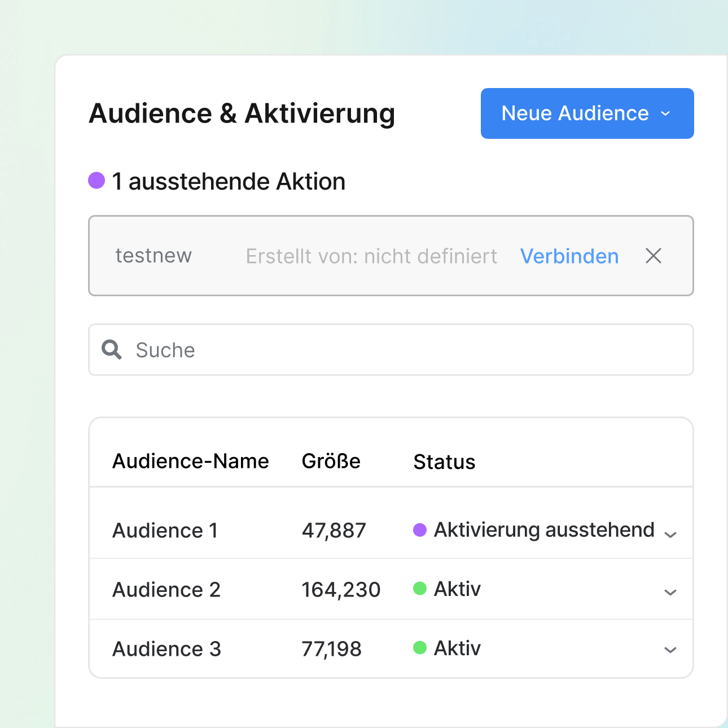The image size is (728, 728).
Task: Open dropdown arrow on Neue Audience button
Action: [x=666, y=113]
